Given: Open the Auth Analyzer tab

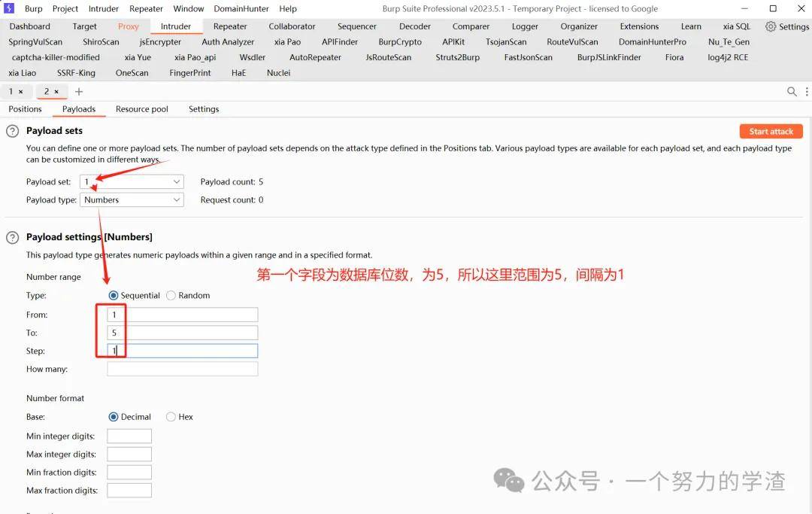Looking at the screenshot, I should click(228, 42).
